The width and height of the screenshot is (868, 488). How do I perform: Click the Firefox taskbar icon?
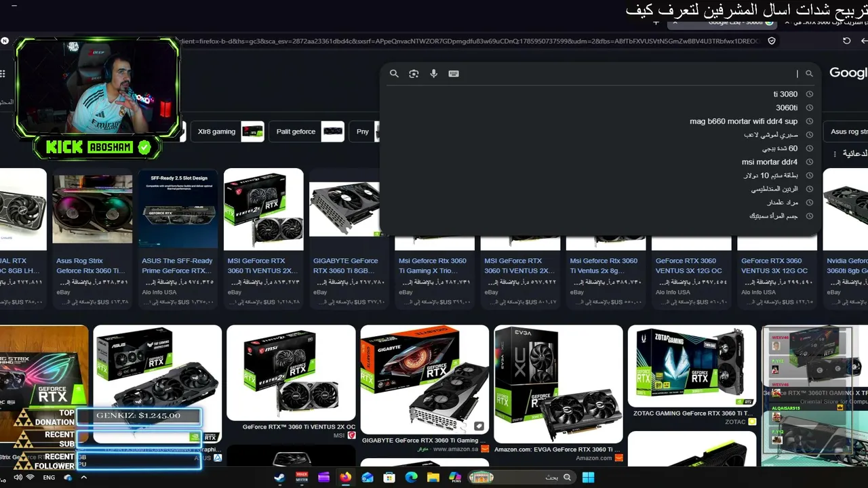[x=346, y=477]
